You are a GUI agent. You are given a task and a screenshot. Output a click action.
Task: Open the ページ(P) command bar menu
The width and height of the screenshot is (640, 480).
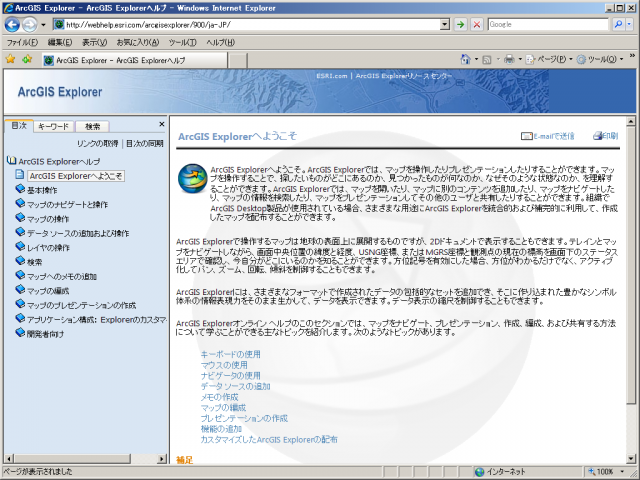pos(549,60)
